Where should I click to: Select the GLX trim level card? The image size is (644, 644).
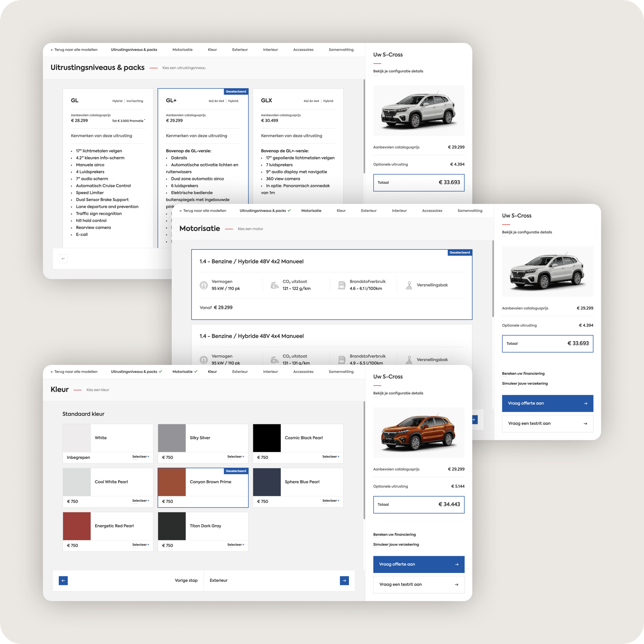tap(298, 146)
